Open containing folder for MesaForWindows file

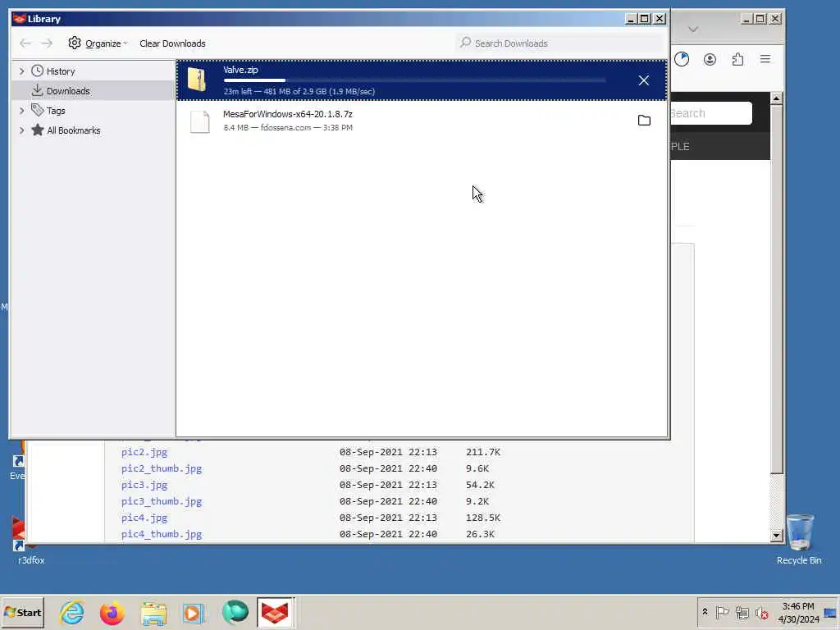pos(644,121)
